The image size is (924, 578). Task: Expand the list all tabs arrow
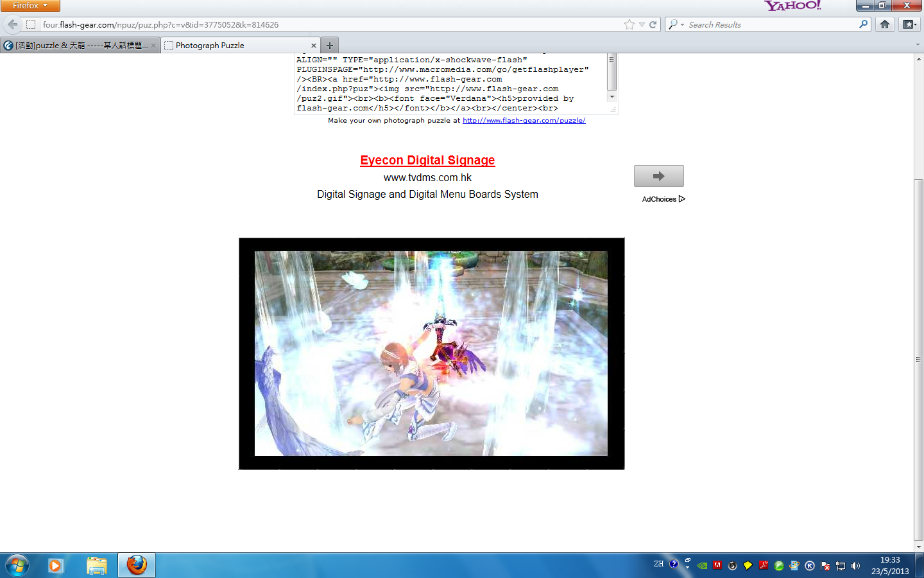point(918,45)
